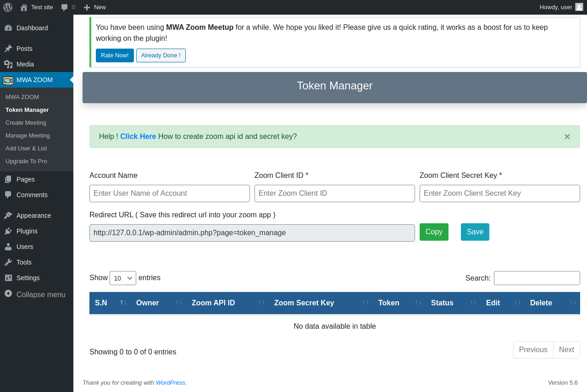
Task: Click the Pages sidebar icon
Action: tap(8, 179)
